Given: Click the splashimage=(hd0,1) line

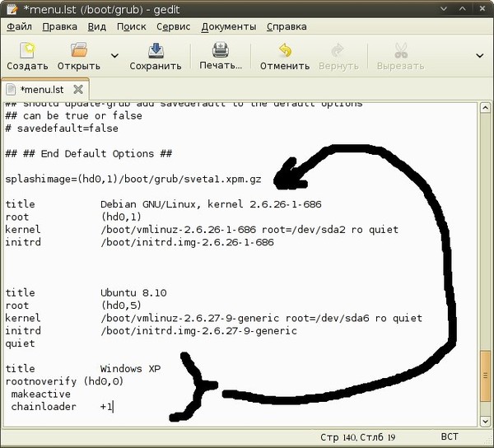Looking at the screenshot, I should click(x=133, y=180).
